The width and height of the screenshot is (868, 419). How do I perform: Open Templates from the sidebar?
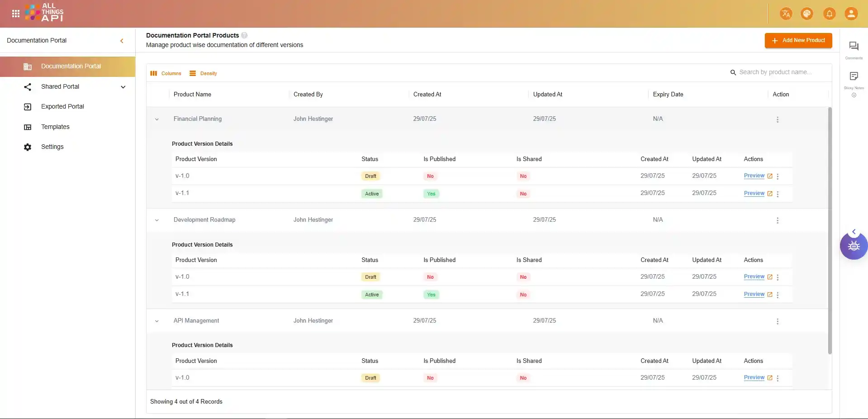tap(55, 127)
